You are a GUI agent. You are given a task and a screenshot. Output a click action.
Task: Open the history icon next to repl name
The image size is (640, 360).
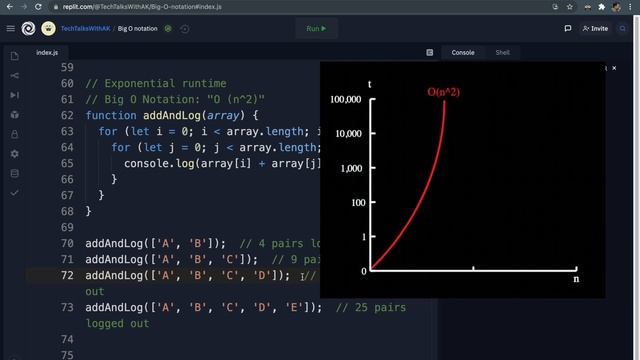tap(184, 29)
